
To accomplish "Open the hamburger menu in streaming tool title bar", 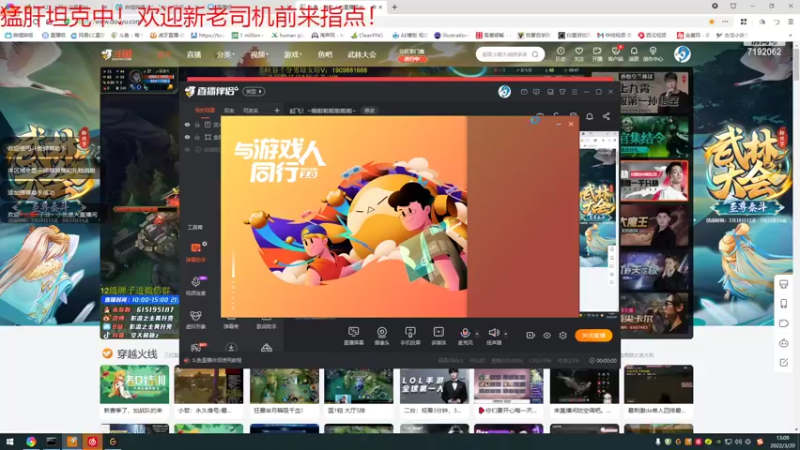I will click(574, 92).
